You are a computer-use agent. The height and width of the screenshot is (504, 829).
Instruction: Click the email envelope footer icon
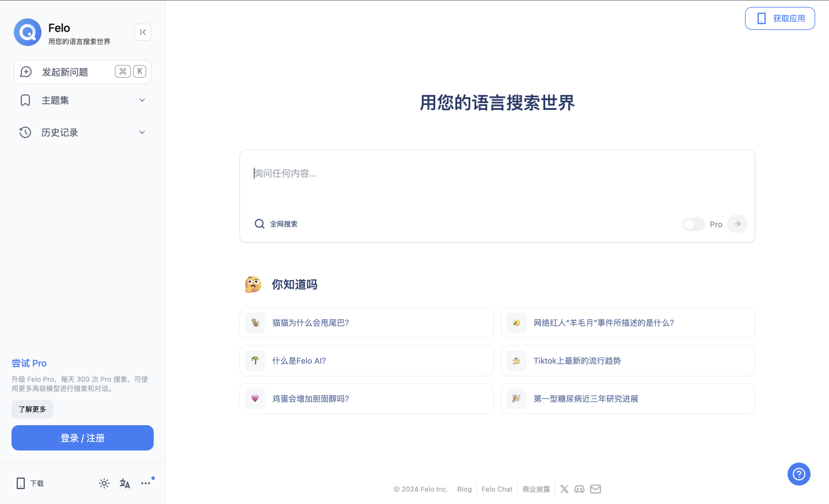pyautogui.click(x=596, y=489)
